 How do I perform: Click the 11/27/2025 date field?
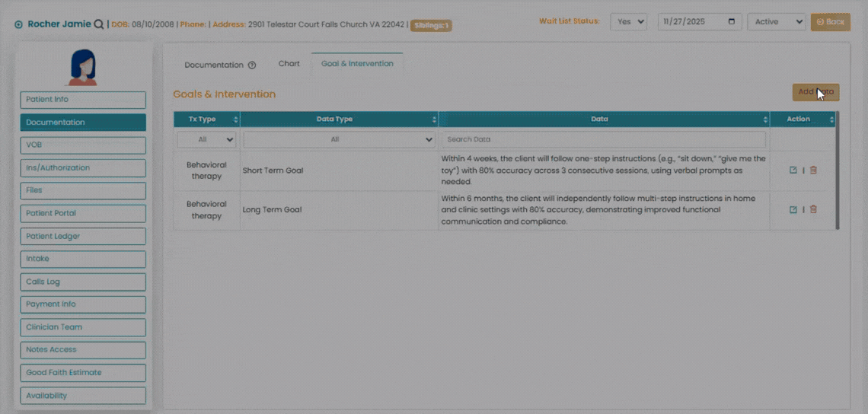[x=700, y=21]
